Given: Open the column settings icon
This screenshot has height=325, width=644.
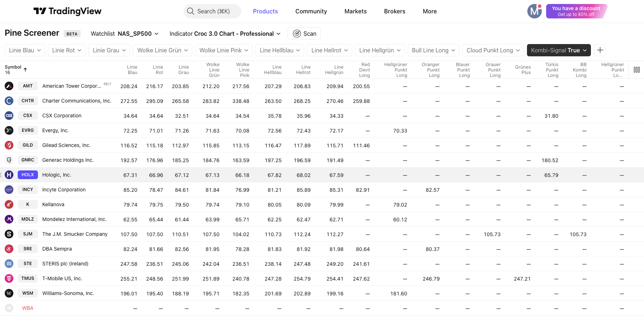Looking at the screenshot, I should coord(636,70).
